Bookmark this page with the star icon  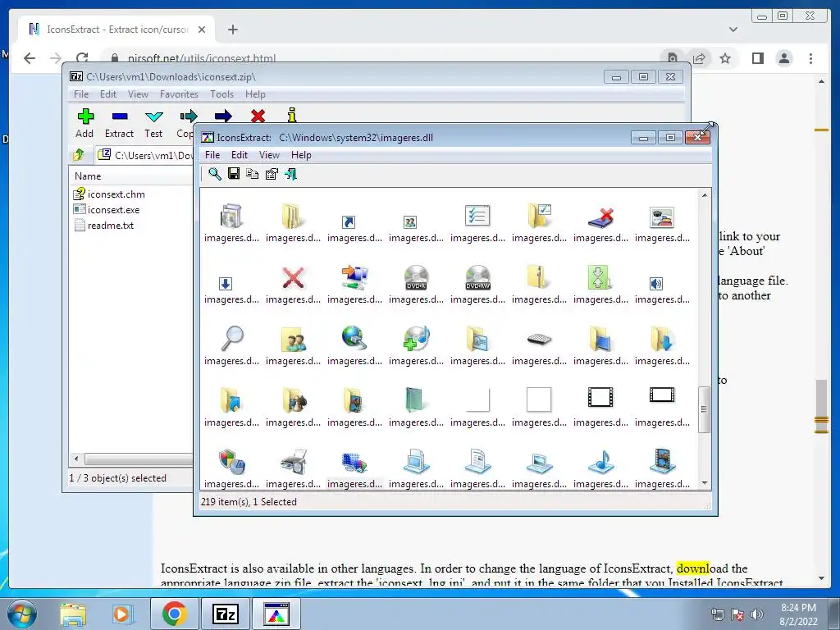pyautogui.click(x=725, y=58)
